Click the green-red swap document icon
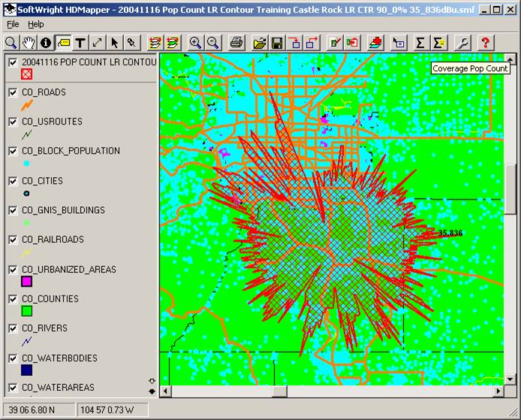The height and width of the screenshot is (420, 521). click(352, 43)
